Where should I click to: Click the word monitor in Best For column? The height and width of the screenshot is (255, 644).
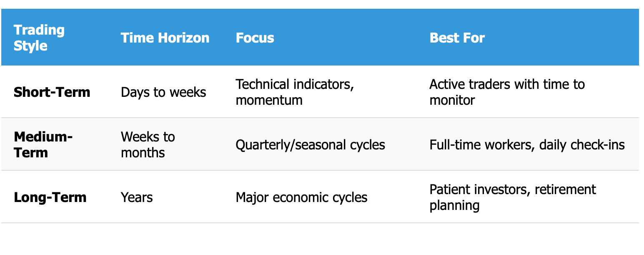pos(452,100)
